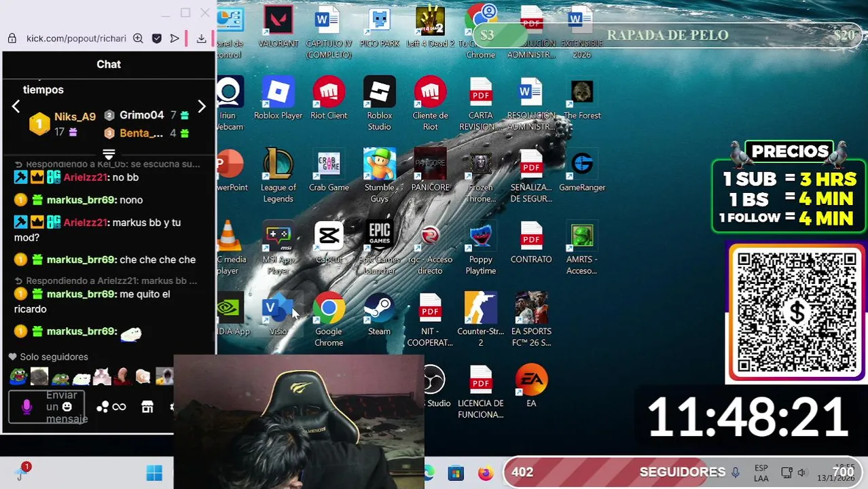Open Roblox Studio from the desktop

click(379, 105)
